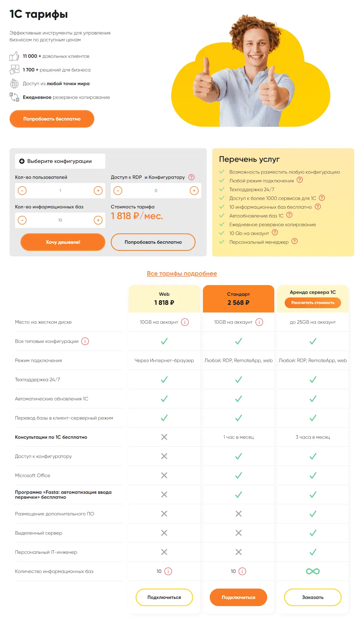Click info icon beside Все типовые конфигурации

[85, 341]
